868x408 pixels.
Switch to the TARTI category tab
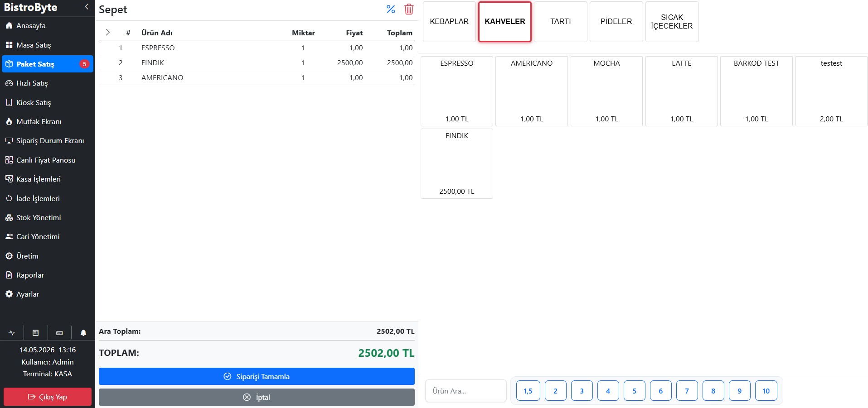tap(561, 22)
